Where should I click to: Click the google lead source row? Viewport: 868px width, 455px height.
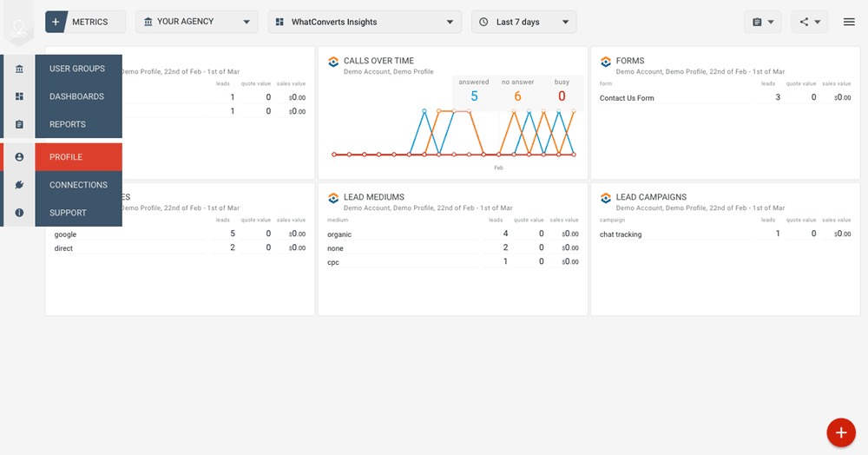[180, 234]
